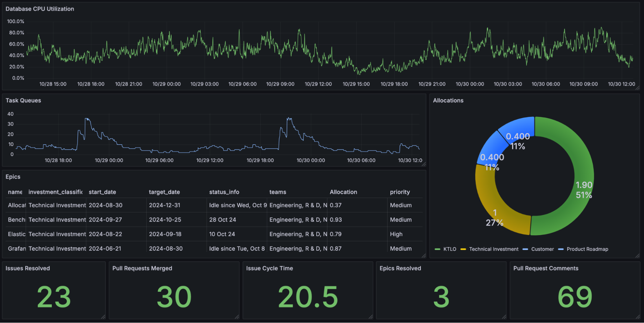
Task: Click the Pull Requests Merged panel title
Action: click(x=142, y=268)
